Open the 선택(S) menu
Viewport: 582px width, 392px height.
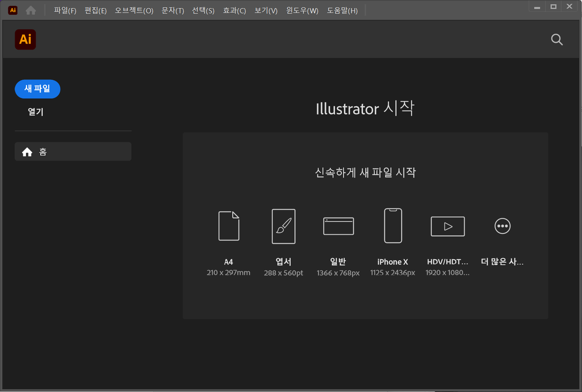[203, 10]
